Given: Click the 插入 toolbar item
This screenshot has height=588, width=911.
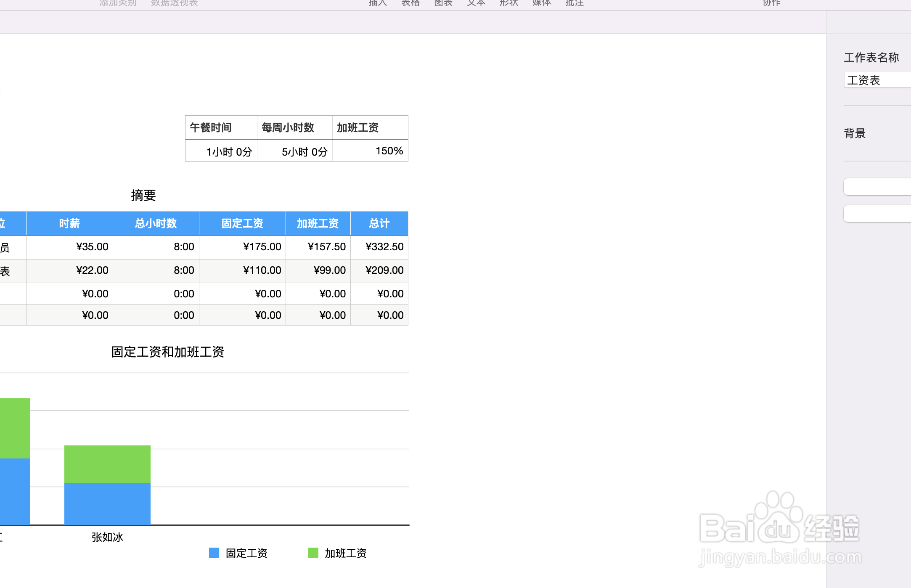Looking at the screenshot, I should click(x=377, y=3).
